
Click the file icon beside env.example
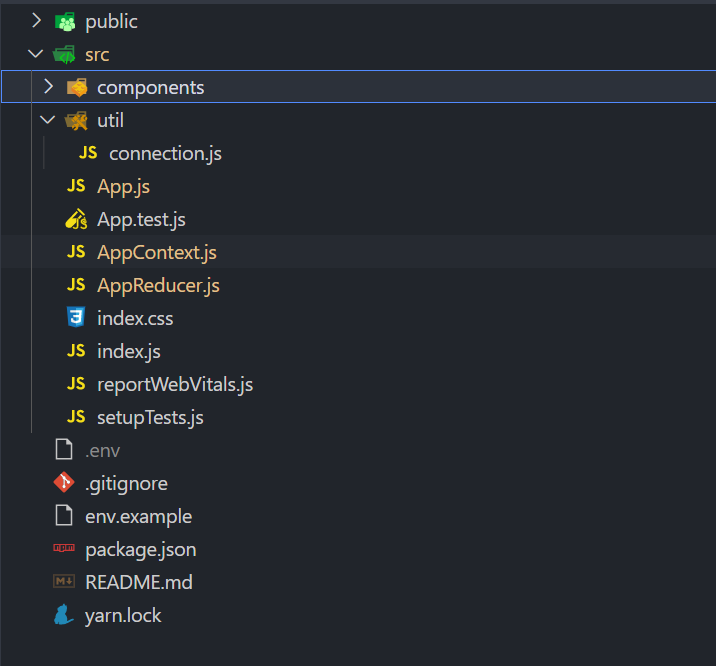(x=64, y=515)
